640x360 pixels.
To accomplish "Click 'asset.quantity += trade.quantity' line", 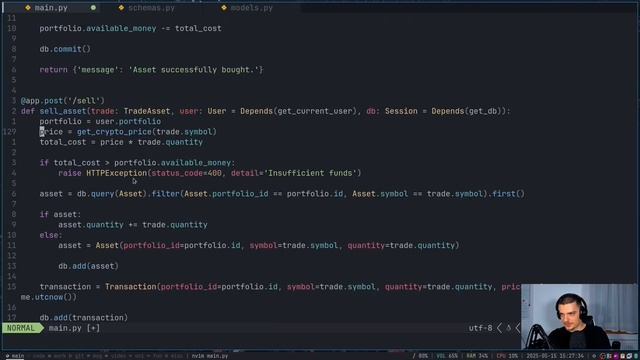I will [133, 225].
